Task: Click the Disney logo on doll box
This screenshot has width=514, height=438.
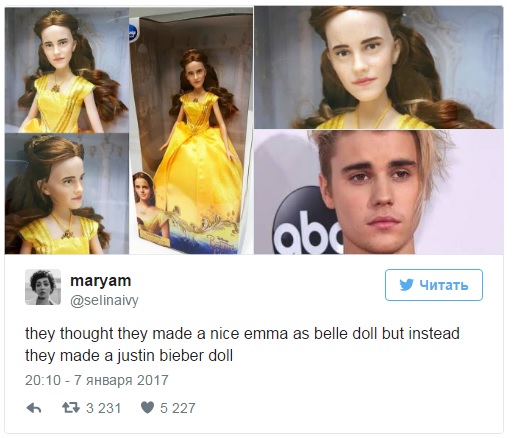Action: [x=132, y=33]
